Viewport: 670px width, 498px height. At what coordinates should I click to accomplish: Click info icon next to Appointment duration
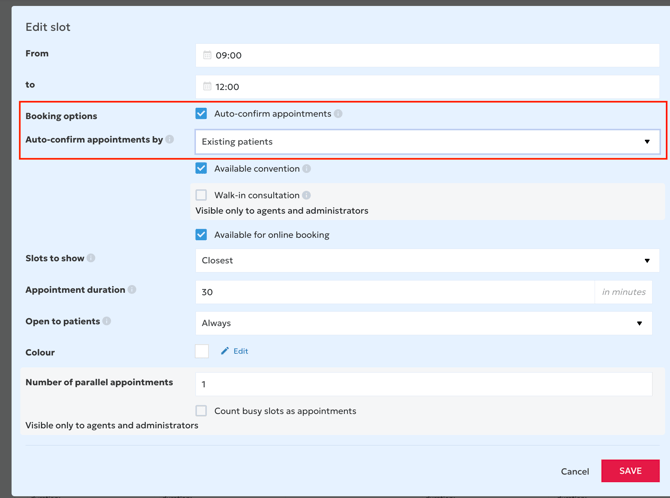132,290
